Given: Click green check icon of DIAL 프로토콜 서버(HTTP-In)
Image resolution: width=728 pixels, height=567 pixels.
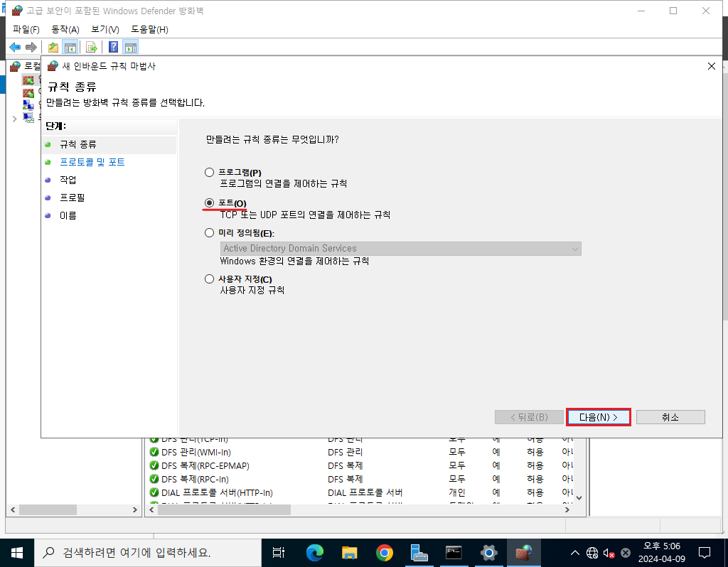Looking at the screenshot, I should click(154, 492).
